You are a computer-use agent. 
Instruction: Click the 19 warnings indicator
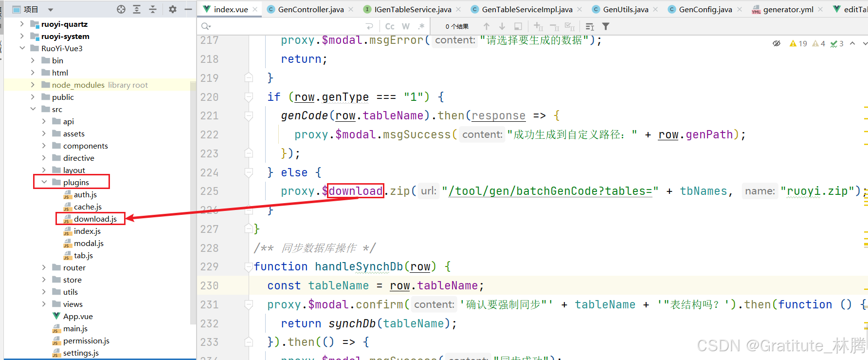798,43
